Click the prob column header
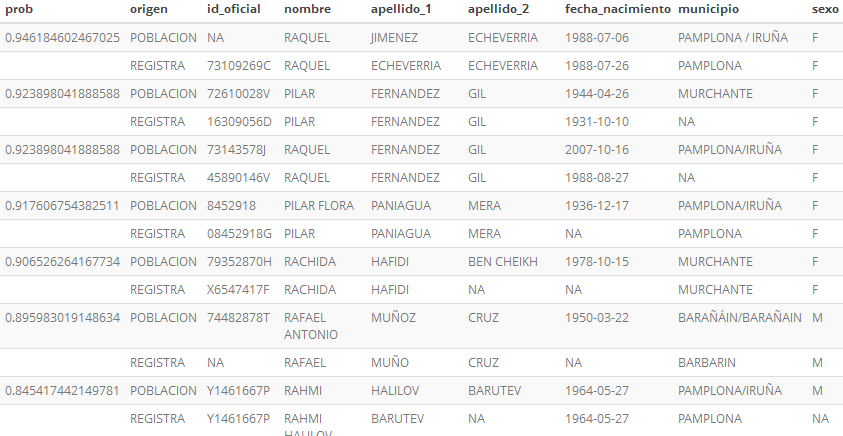 [19, 9]
